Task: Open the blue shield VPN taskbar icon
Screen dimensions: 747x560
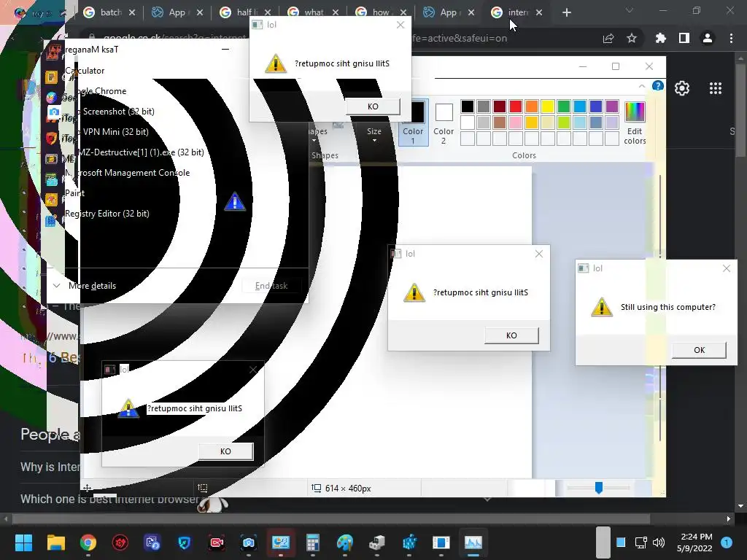Action: [185, 542]
